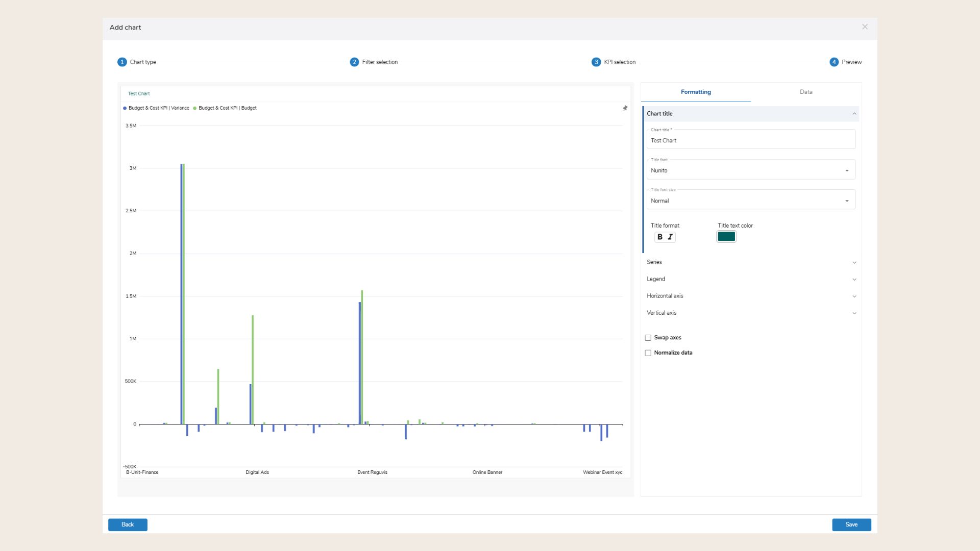Enable the Swap axes checkbox
This screenshot has height=551, width=980.
648,338
